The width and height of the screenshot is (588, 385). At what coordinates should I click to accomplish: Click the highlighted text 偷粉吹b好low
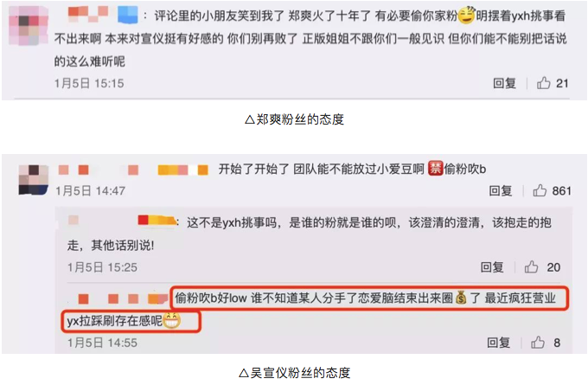click(211, 298)
